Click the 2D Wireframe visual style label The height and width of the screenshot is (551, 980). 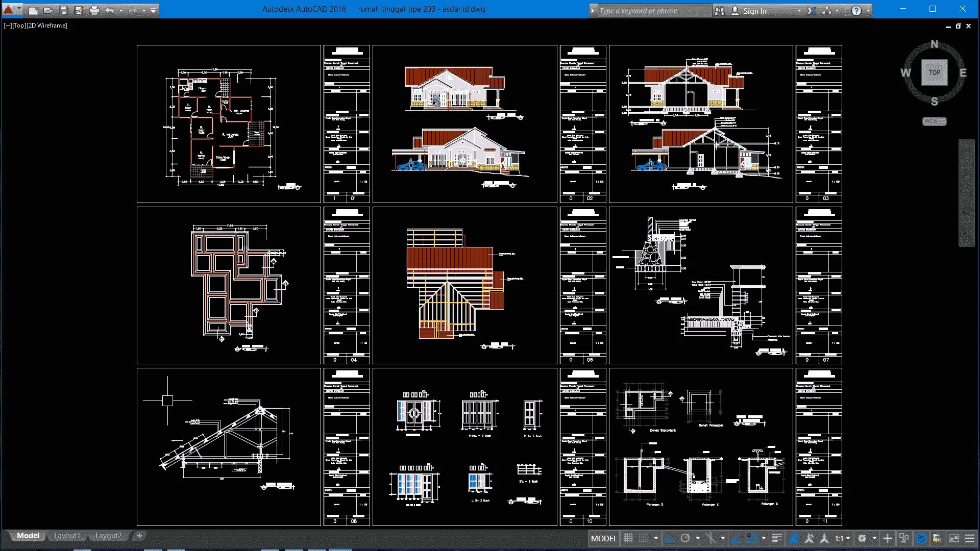click(47, 26)
